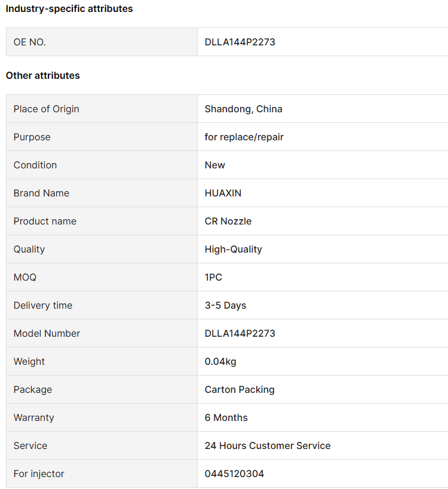This screenshot has height=489, width=448.
Task: Select the HUAXIN brand name value
Action: click(223, 193)
